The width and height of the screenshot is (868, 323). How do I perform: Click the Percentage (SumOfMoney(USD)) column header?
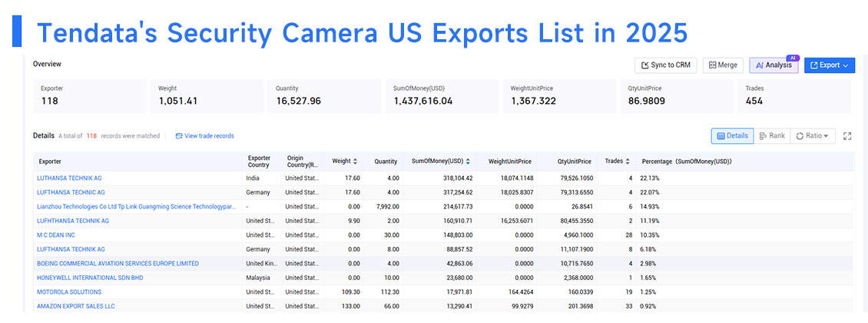[x=687, y=161]
